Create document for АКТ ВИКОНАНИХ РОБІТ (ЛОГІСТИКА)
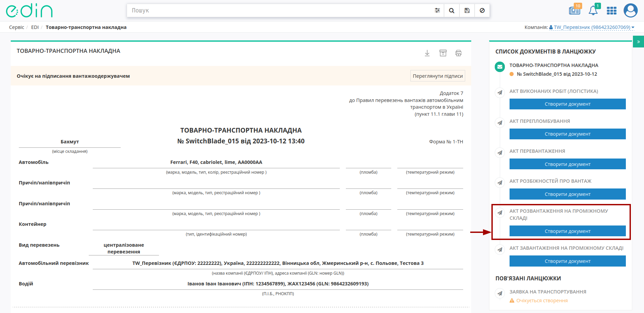This screenshot has width=644, height=313. pyautogui.click(x=567, y=104)
